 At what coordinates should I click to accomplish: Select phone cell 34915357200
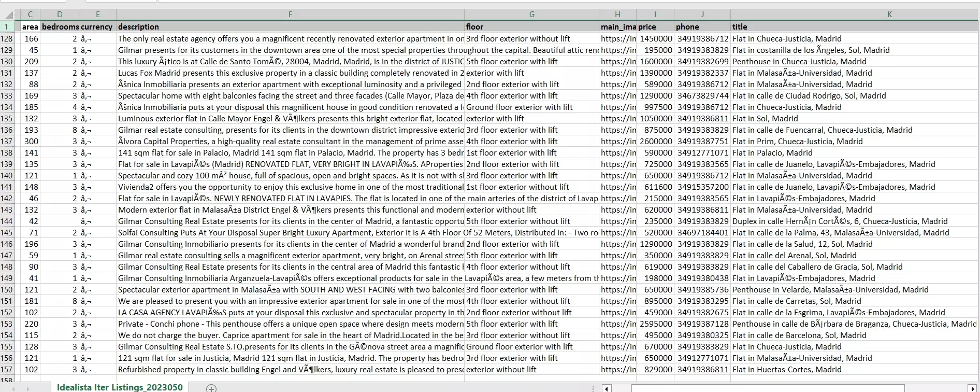702,187
